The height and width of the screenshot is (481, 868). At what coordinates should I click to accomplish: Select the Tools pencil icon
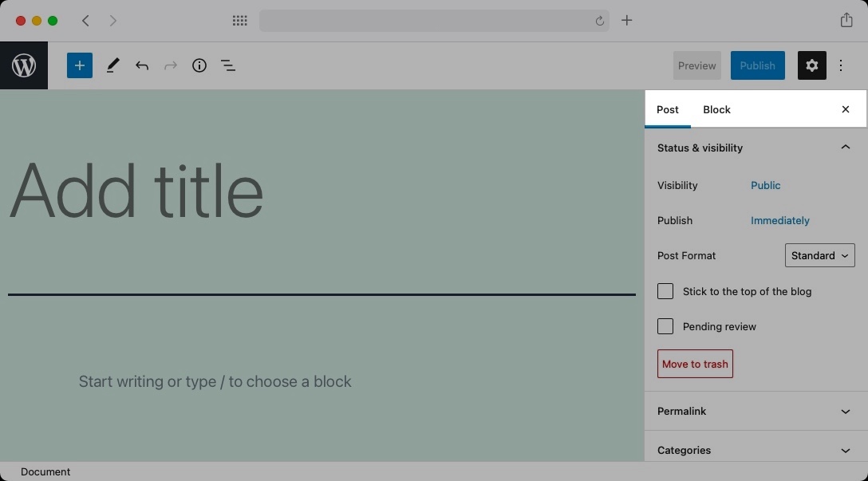[112, 65]
